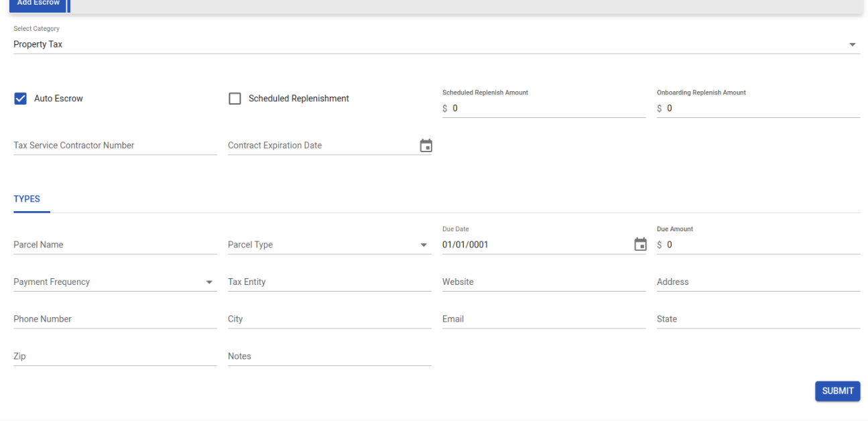This screenshot has width=868, height=421.
Task: Focus the Website input field
Action: [544, 282]
